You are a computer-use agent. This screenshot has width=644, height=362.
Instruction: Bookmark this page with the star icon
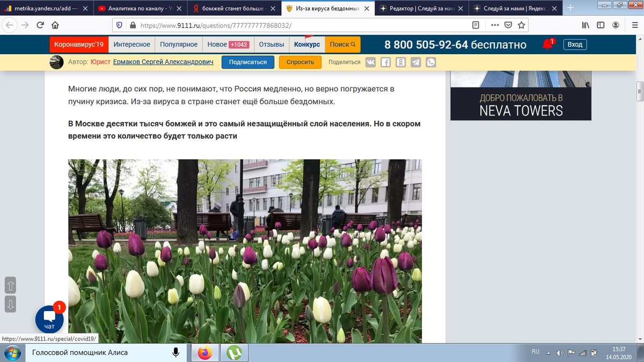tap(521, 25)
